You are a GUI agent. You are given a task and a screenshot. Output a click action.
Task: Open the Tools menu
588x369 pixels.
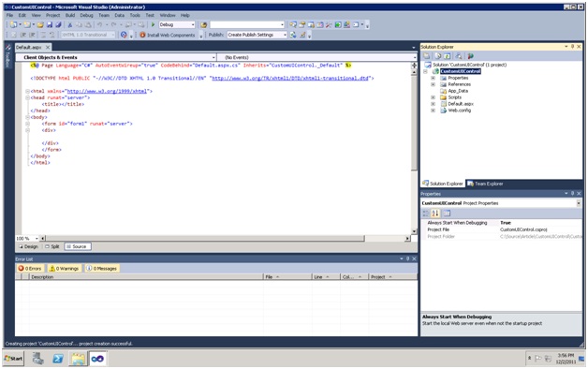point(135,15)
